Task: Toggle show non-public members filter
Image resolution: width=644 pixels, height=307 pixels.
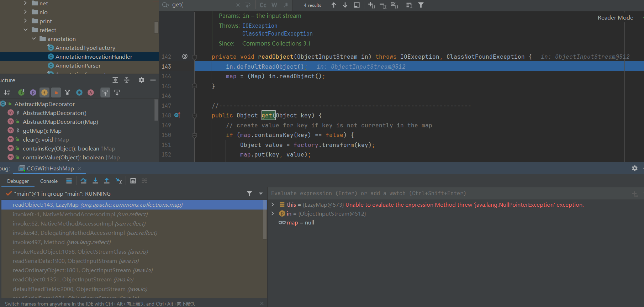Action: (56, 92)
